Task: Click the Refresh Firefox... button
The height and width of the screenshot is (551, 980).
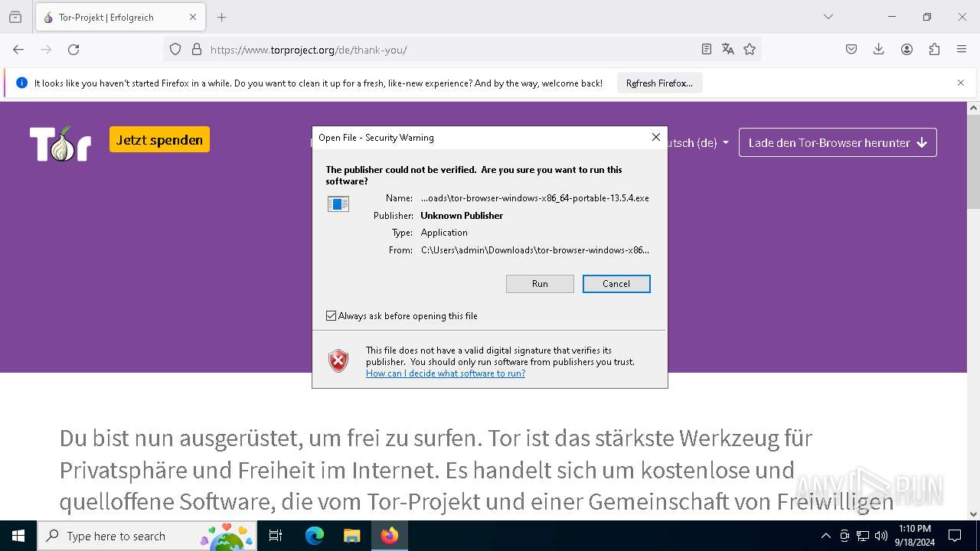Action: (x=659, y=83)
